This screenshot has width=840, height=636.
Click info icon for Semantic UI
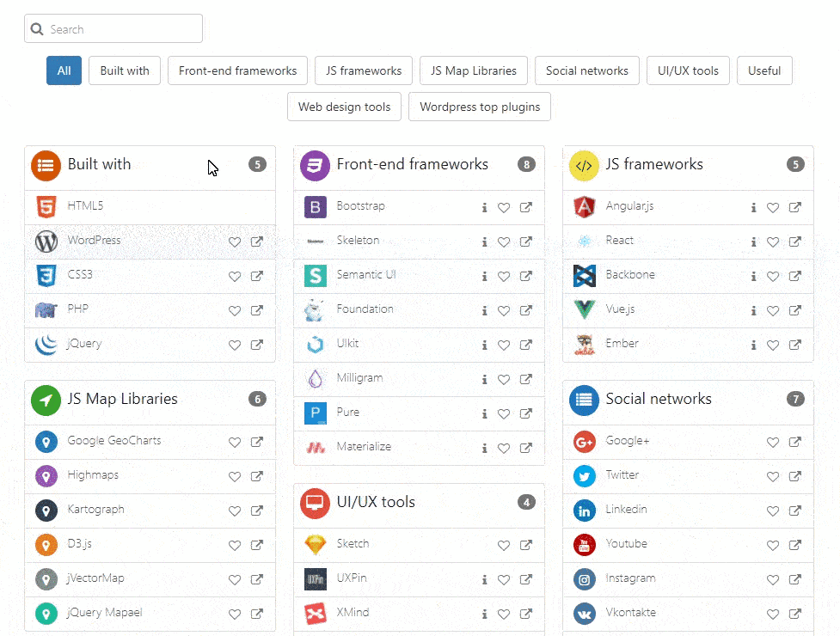pyautogui.click(x=484, y=276)
